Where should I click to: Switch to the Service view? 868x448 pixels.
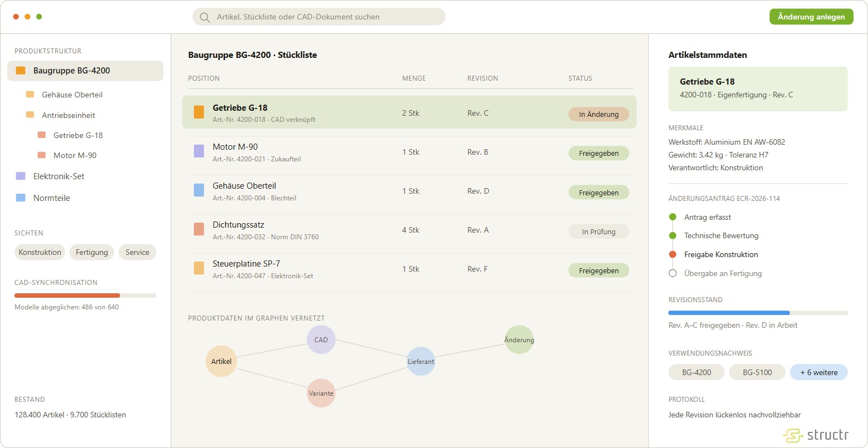138,252
